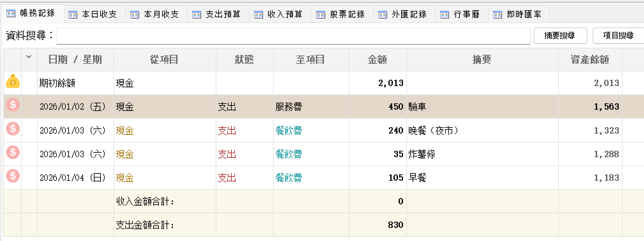Click the 晚餐（夜市） summary cell

click(483, 130)
